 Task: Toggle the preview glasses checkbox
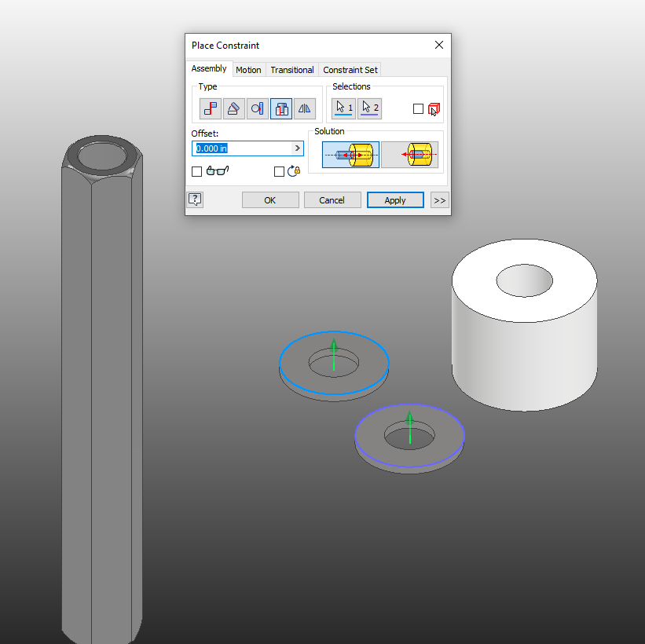(x=197, y=171)
